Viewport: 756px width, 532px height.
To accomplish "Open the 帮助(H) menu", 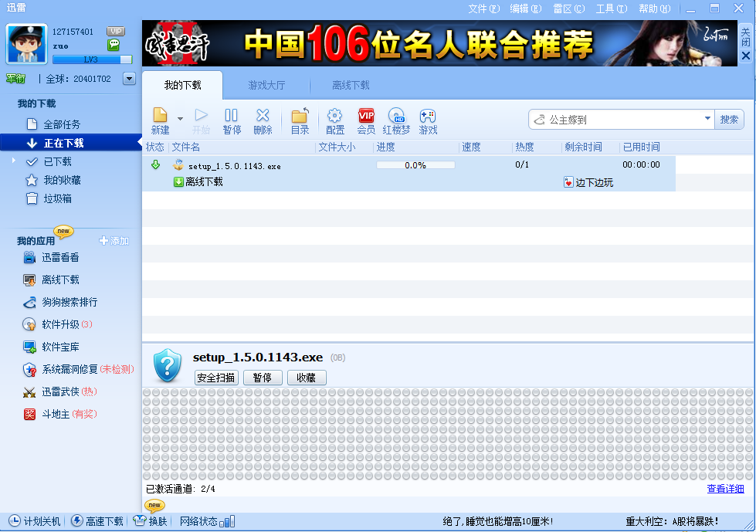I will pyautogui.click(x=654, y=8).
